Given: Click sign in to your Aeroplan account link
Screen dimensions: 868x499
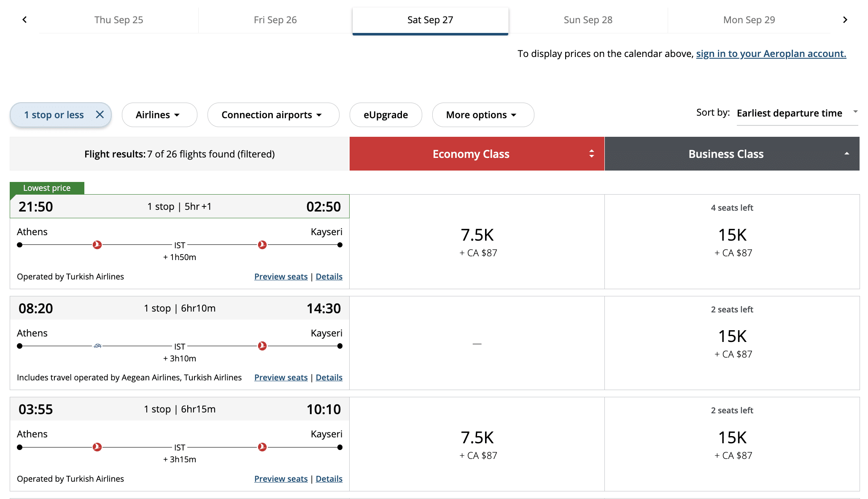Looking at the screenshot, I should 771,54.
